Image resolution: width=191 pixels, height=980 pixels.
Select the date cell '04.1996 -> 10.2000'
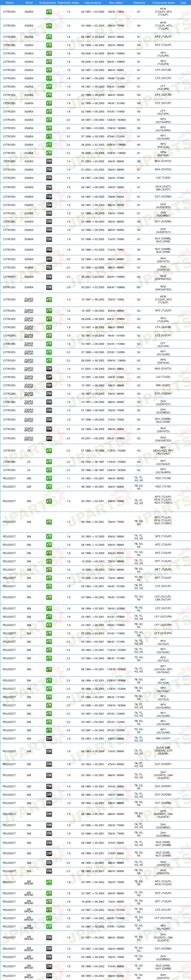pyautogui.click(x=93, y=553)
